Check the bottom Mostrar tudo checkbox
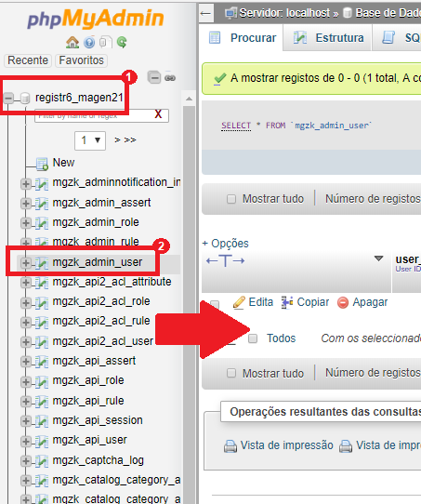 [231, 373]
